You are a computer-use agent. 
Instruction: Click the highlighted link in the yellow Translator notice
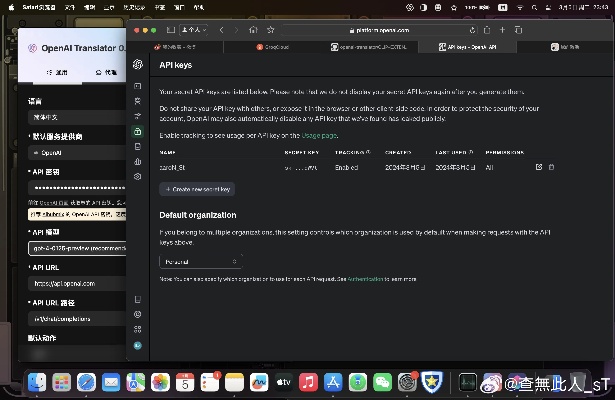(x=54, y=215)
